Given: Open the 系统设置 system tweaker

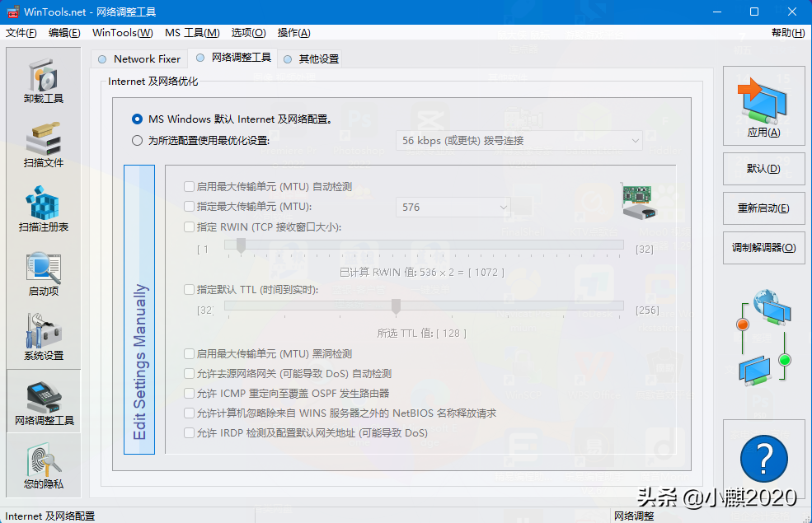Looking at the screenshot, I should [44, 338].
